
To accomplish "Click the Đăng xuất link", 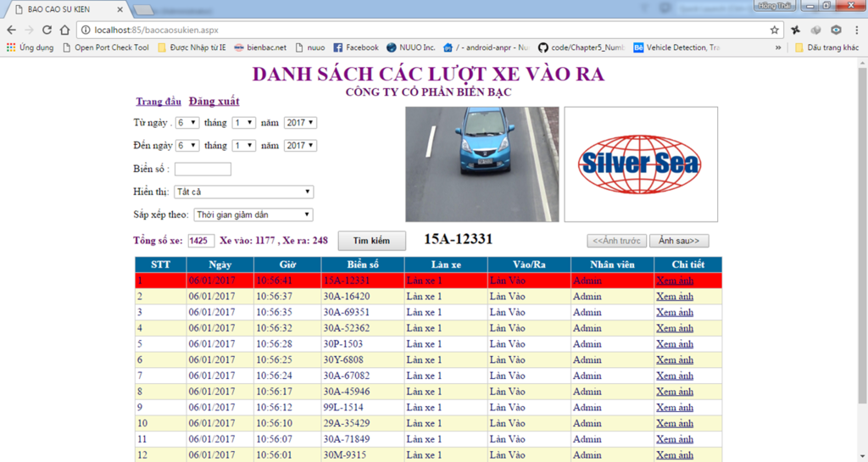I will point(214,102).
